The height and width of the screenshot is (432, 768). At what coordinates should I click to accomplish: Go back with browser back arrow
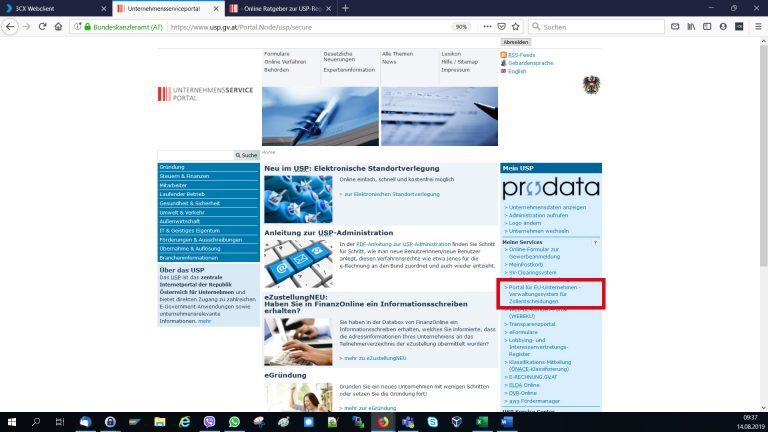click(x=10, y=27)
